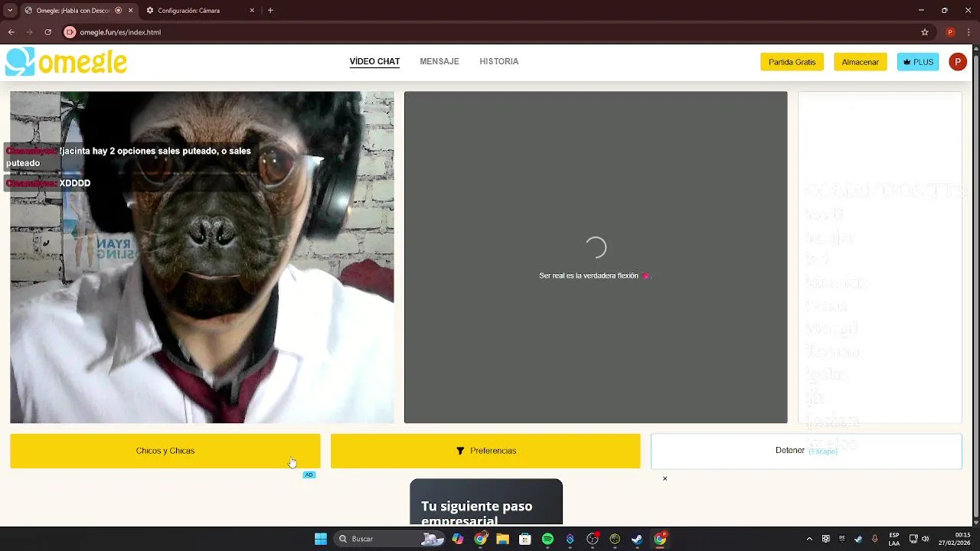The height and width of the screenshot is (551, 980).
Task: Click the ad banner Tu siguiente paso empresarial
Action: (486, 503)
